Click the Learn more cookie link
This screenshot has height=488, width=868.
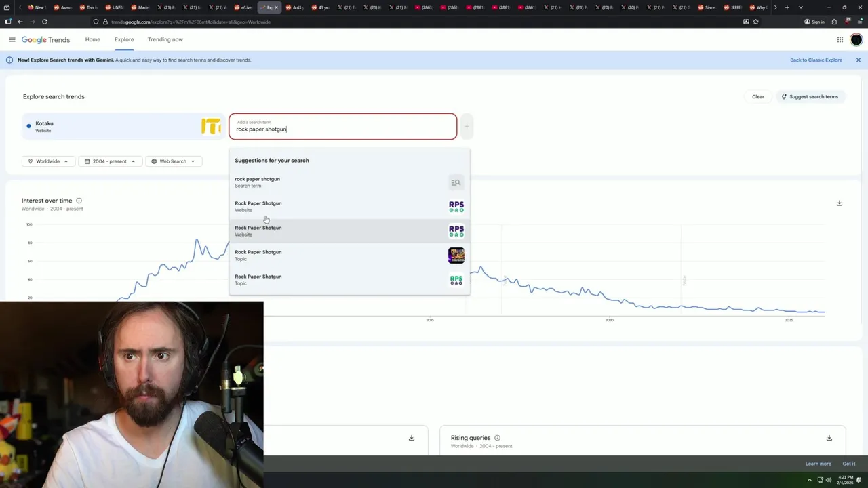point(818,464)
